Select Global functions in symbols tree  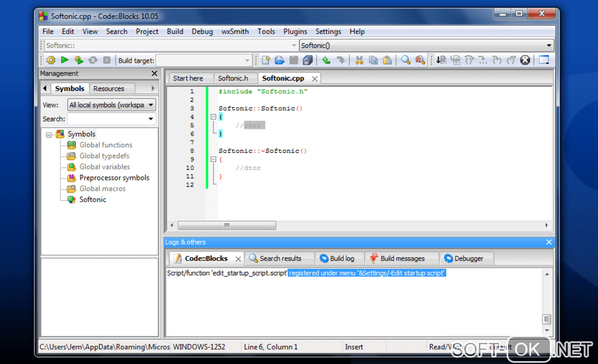[106, 145]
